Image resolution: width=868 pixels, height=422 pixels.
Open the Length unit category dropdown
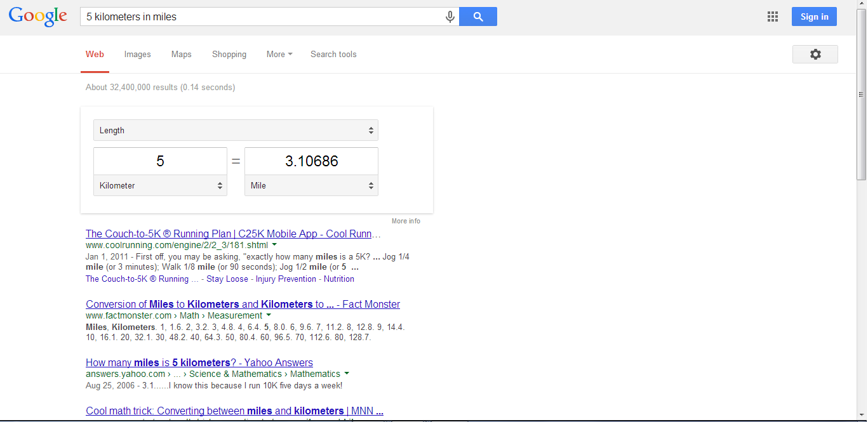tap(236, 130)
